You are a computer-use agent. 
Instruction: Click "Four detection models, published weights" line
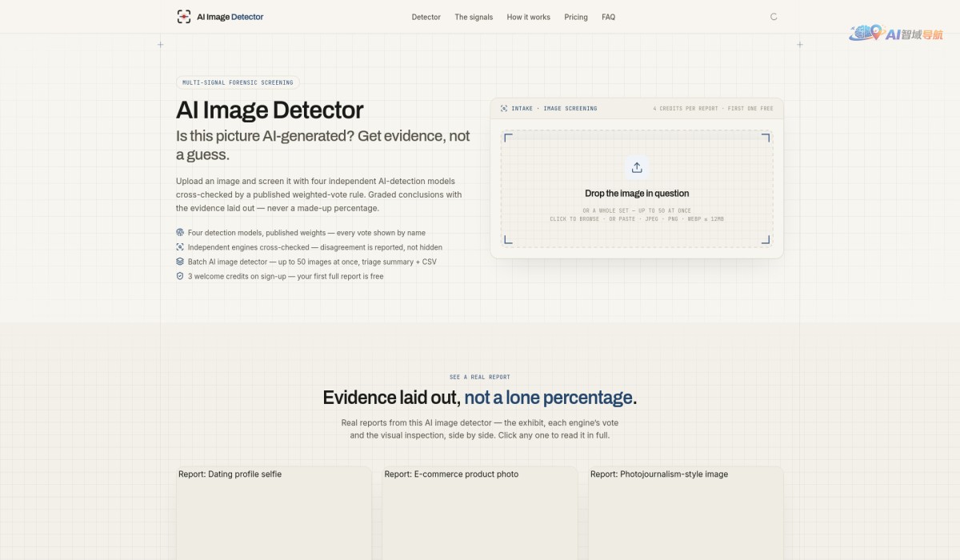coord(306,233)
